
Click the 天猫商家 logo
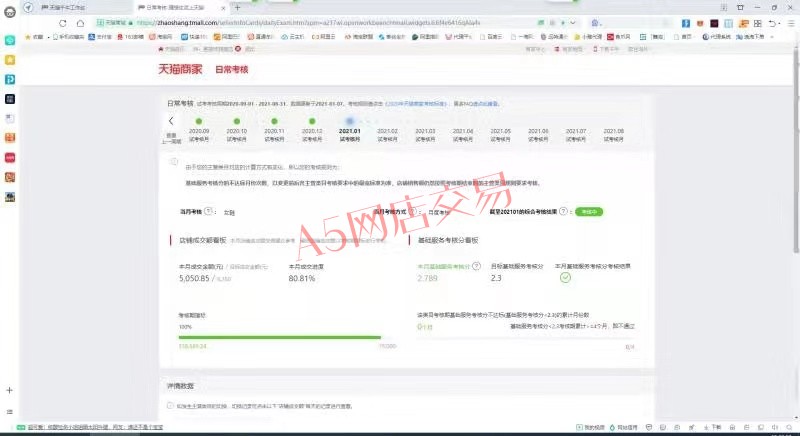(180, 69)
